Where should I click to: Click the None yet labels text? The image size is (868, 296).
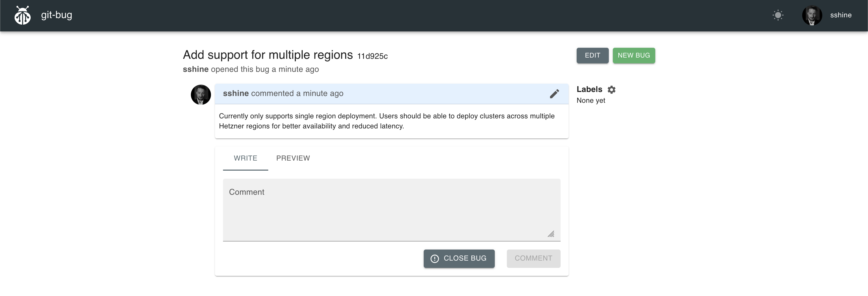click(x=591, y=100)
